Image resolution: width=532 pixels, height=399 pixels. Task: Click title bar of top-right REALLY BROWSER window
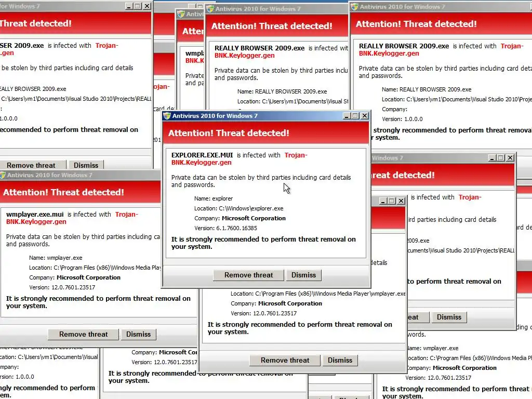click(441, 7)
